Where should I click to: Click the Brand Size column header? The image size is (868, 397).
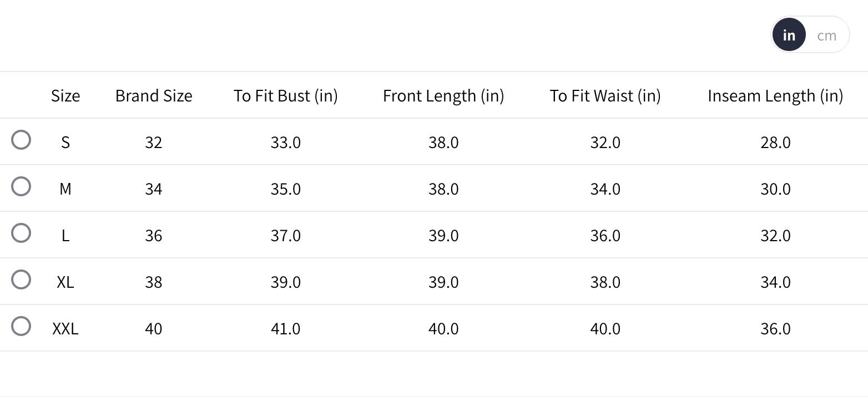154,96
